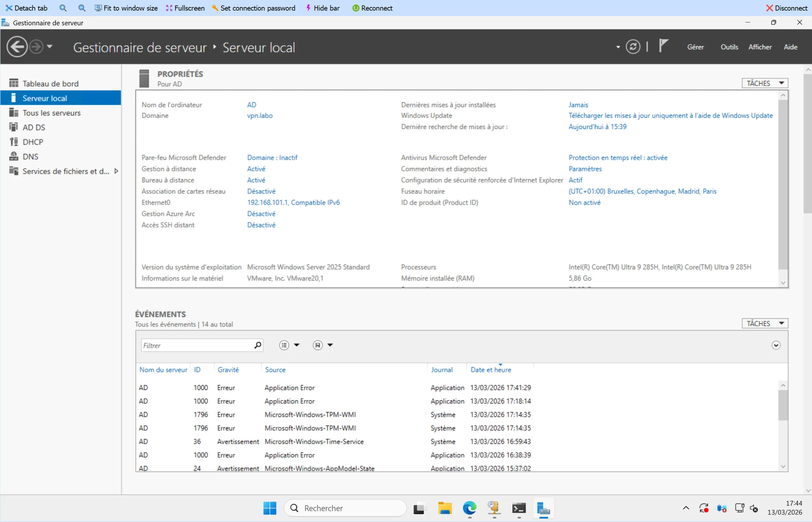Viewport: 812px width, 522px height.
Task: Open the TÂCHES dropdown in Propriétés
Action: (765, 83)
